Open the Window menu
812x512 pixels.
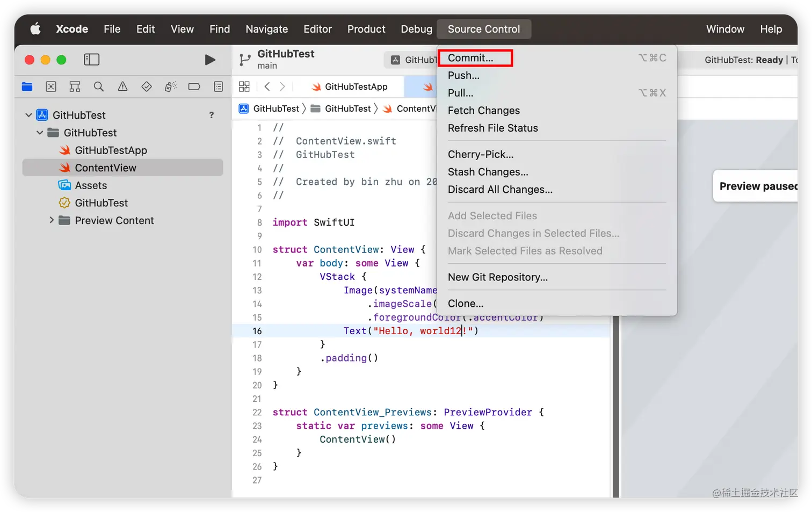tap(725, 29)
